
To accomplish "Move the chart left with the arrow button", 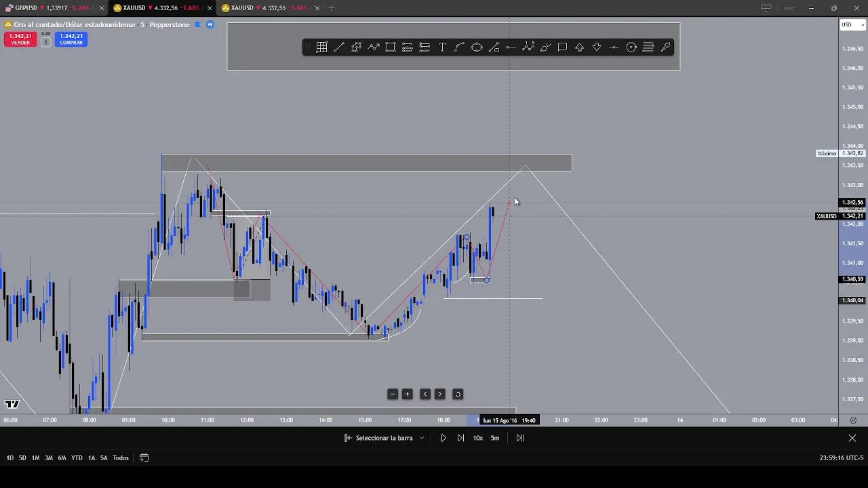I will click(425, 394).
